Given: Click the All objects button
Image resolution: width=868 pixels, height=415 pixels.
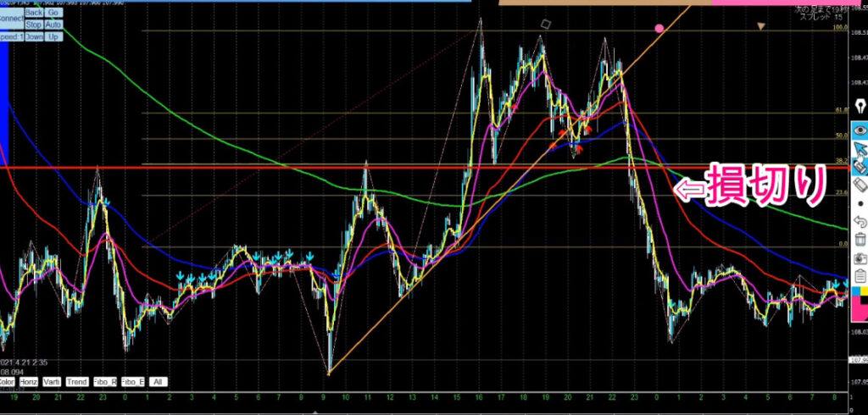Looking at the screenshot, I should (159, 382).
